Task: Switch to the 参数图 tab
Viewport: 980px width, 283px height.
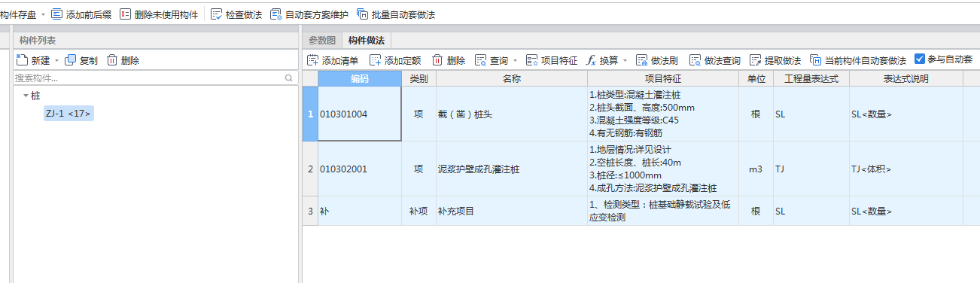Action: 322,41
